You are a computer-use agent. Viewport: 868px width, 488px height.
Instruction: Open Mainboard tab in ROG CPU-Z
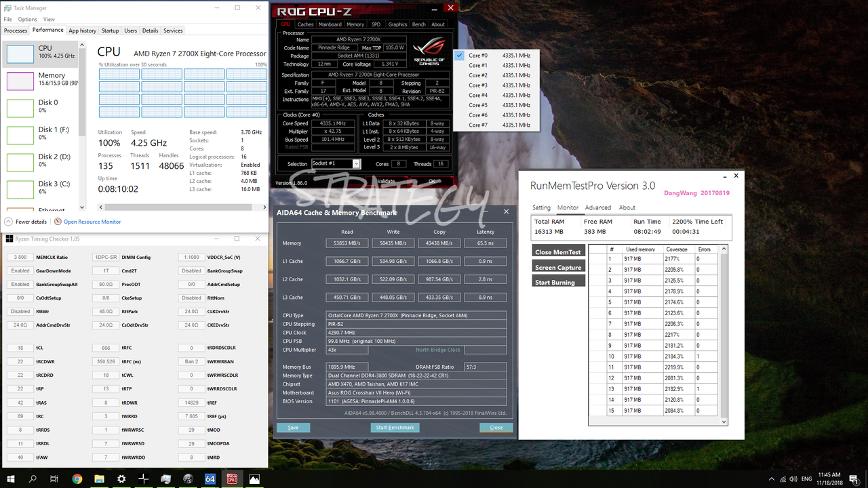pyautogui.click(x=330, y=24)
